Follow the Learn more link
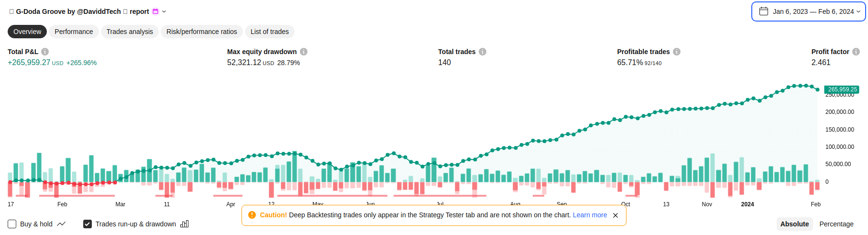Screen dimensions: 868x235 [590, 215]
